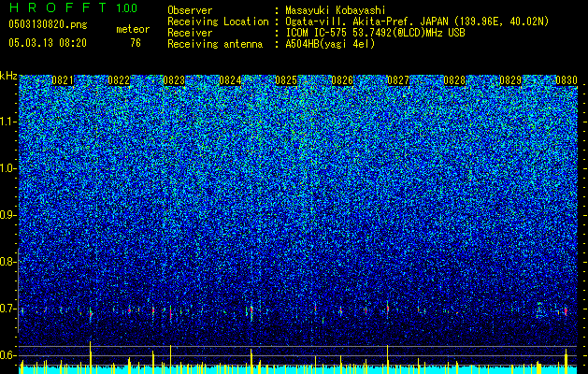588x374 pixels.
Task: Click the 'Receiving Location' label
Action: pos(218,22)
